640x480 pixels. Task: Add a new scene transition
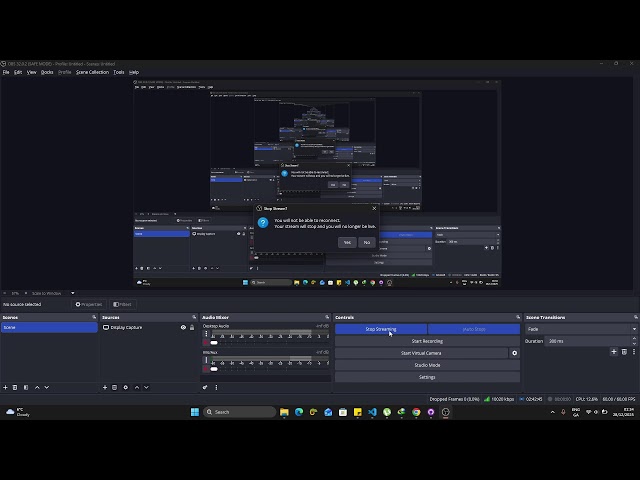(x=614, y=352)
